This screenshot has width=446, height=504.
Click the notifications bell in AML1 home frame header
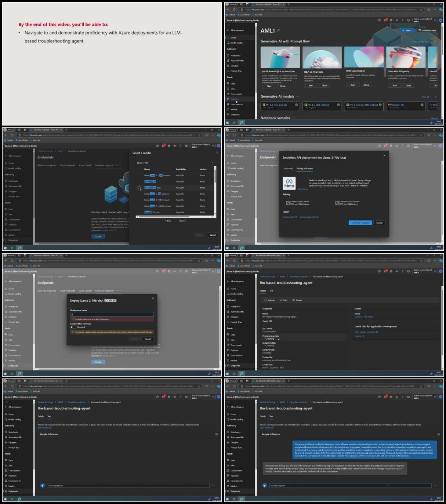coord(385,20)
